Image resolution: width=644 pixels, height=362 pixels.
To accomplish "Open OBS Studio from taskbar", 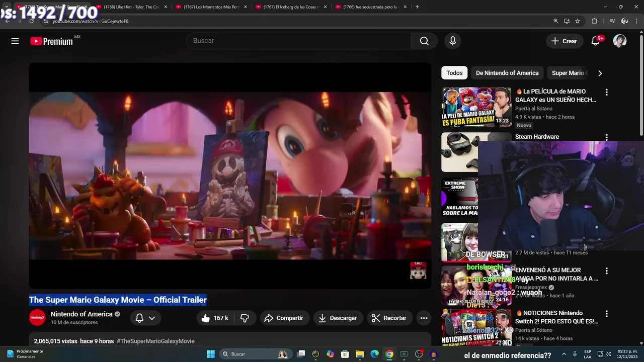I will click(419, 354).
